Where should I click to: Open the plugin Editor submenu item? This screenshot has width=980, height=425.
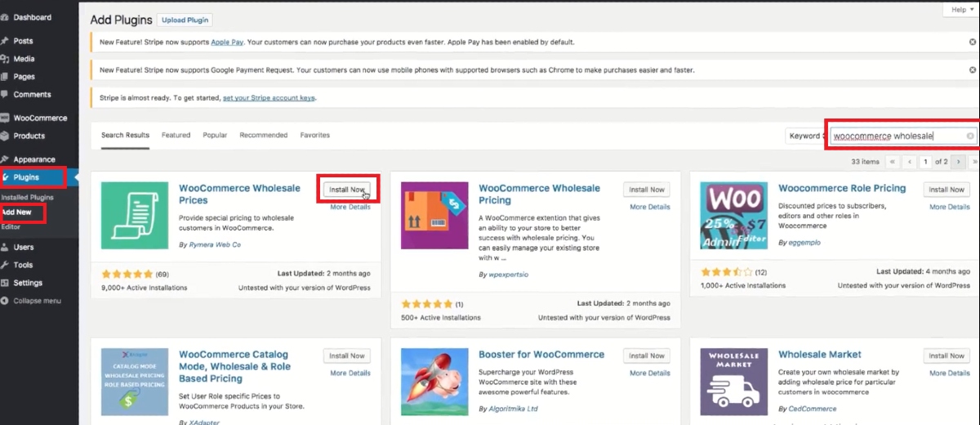(10, 226)
